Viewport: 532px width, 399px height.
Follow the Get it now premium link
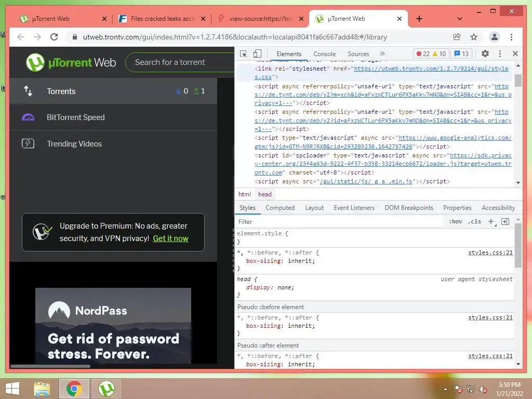(170, 238)
